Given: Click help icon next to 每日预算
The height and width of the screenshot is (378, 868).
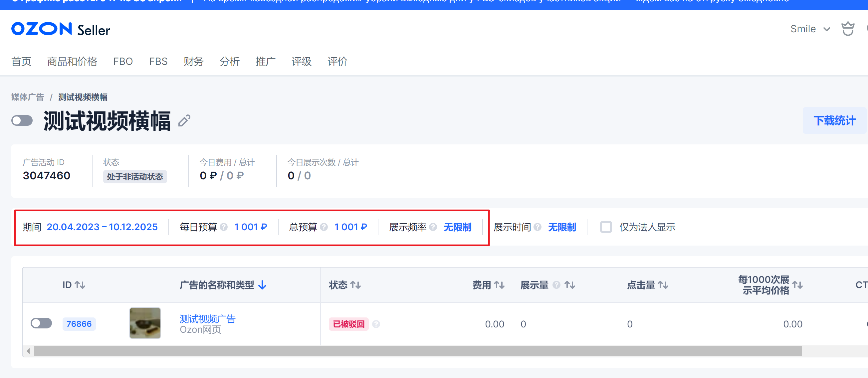Looking at the screenshot, I should click(x=224, y=227).
